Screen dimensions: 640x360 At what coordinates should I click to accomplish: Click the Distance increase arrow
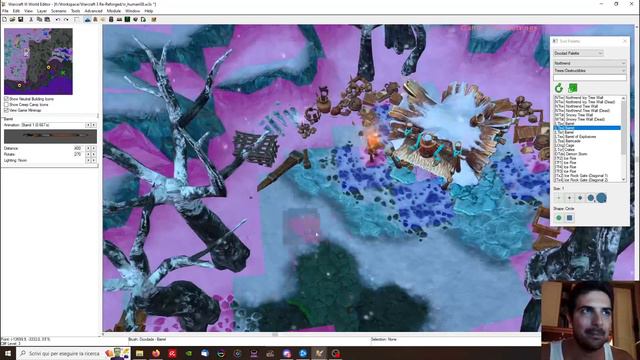click(94, 148)
